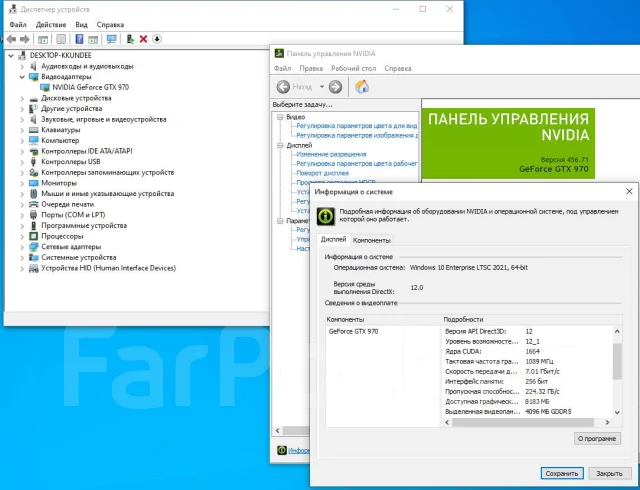Click the update driver icon with green arrow
This screenshot has width=640, height=490.
click(130, 39)
